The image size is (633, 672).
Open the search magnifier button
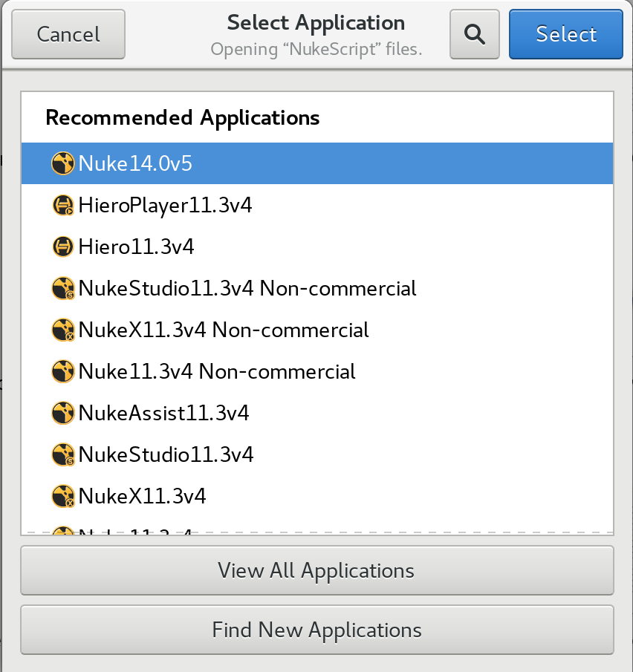click(474, 34)
